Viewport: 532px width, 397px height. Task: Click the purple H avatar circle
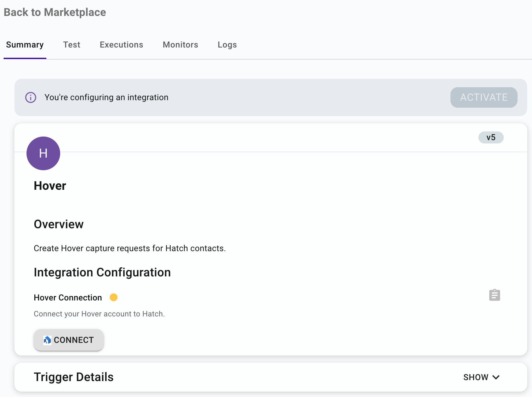tap(43, 153)
